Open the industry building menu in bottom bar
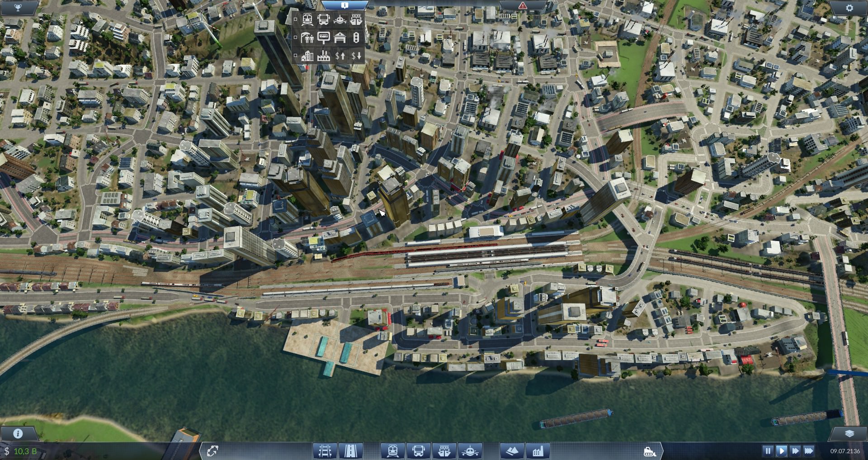Viewport: 868px width, 460px height. 538,451
